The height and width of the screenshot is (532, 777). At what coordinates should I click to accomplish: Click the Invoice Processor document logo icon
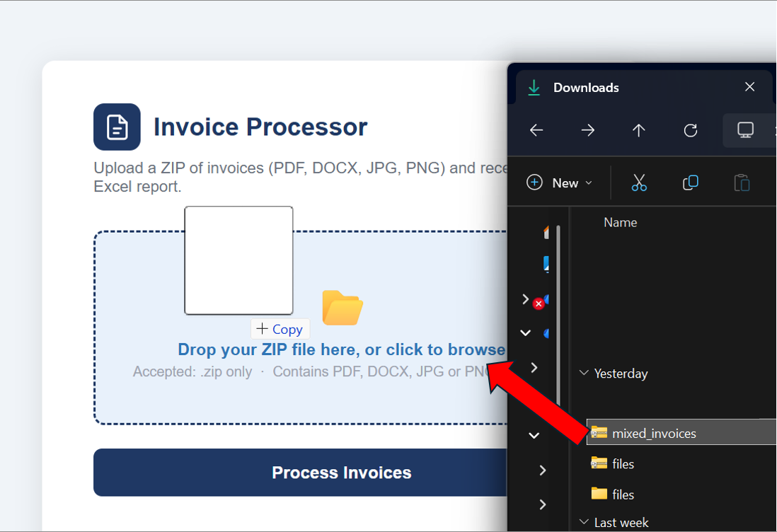(117, 127)
